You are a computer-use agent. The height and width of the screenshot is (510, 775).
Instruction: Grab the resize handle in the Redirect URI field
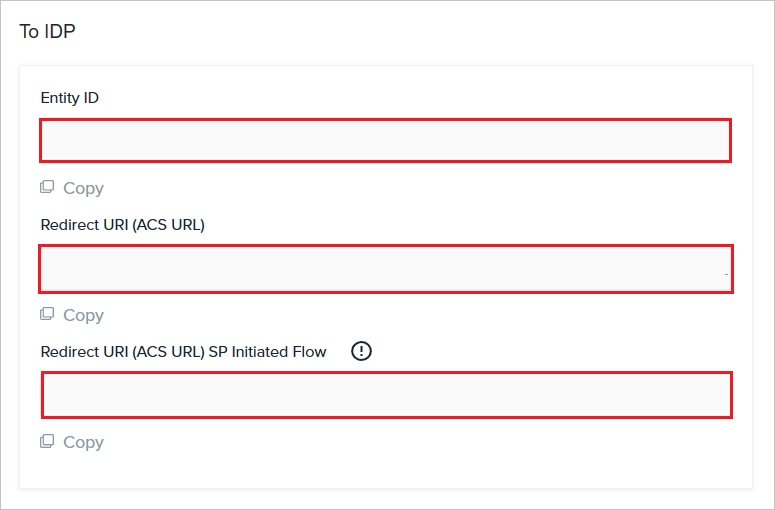[726, 274]
